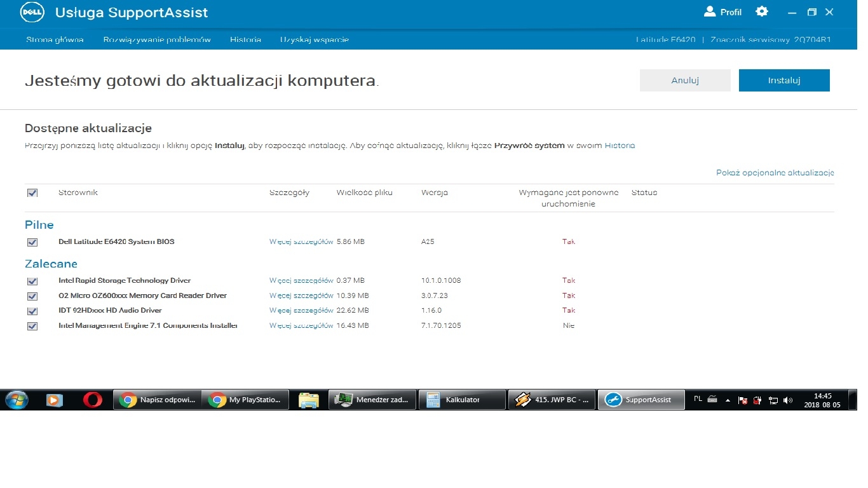
Task: Click the Wielkość pliku column header
Action: [x=365, y=193]
